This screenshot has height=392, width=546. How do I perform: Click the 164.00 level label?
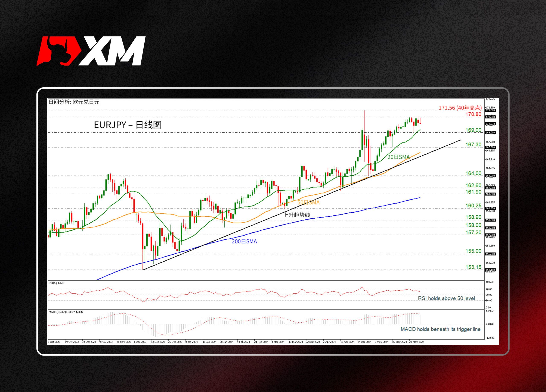(x=473, y=173)
